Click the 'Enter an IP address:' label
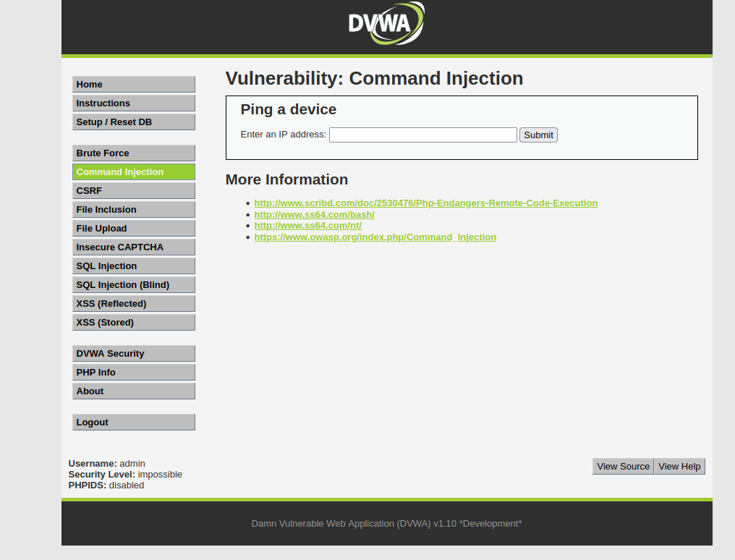Viewport: 735px width, 560px height. click(x=283, y=135)
